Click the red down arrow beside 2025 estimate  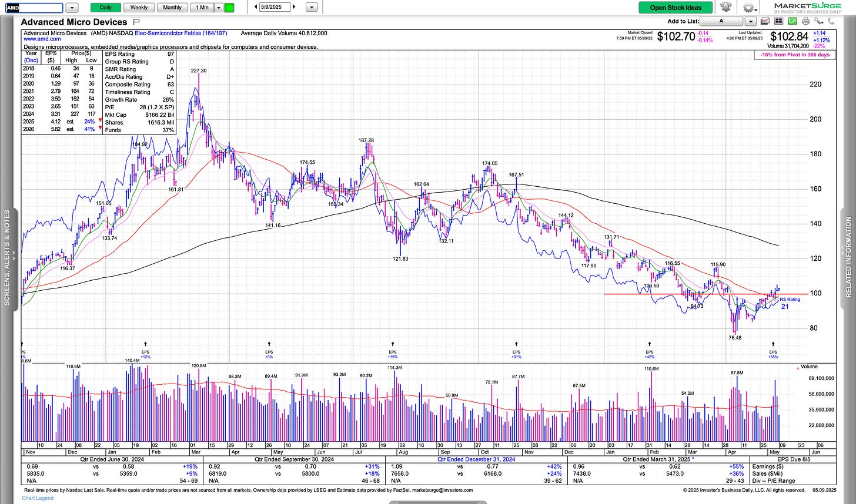101,122
